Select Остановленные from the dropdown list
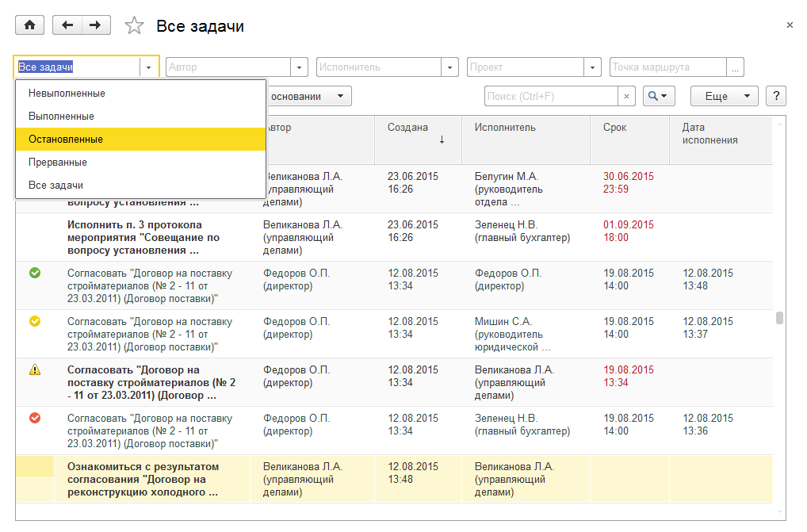The width and height of the screenshot is (807, 532). click(x=66, y=140)
